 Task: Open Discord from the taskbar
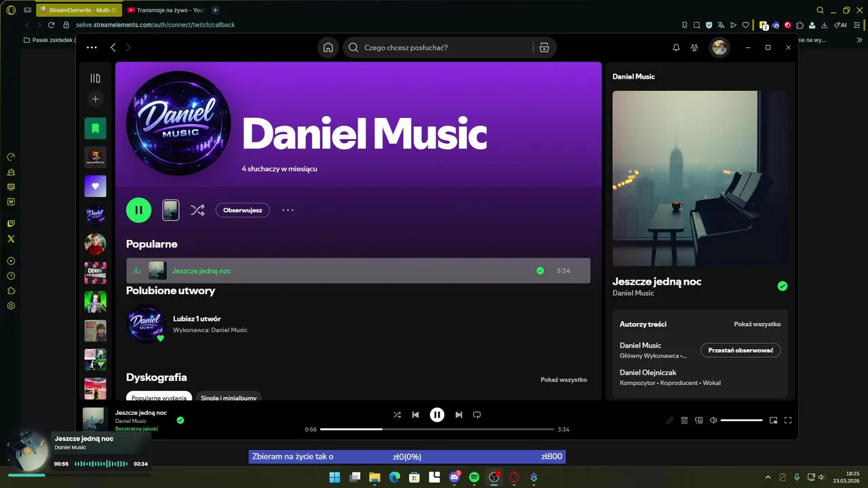454,477
